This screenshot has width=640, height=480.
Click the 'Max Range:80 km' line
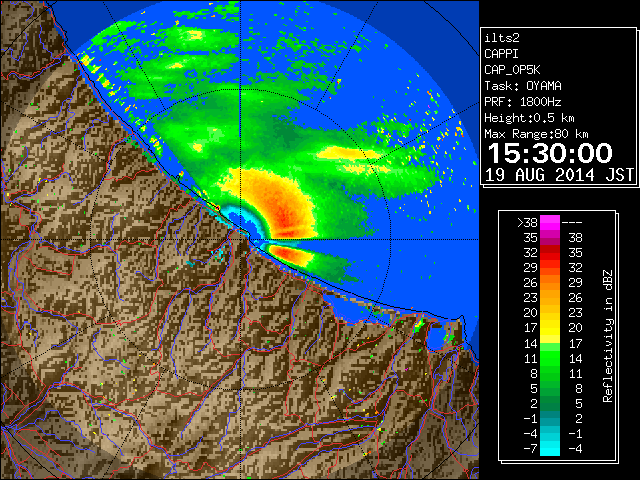536,134
